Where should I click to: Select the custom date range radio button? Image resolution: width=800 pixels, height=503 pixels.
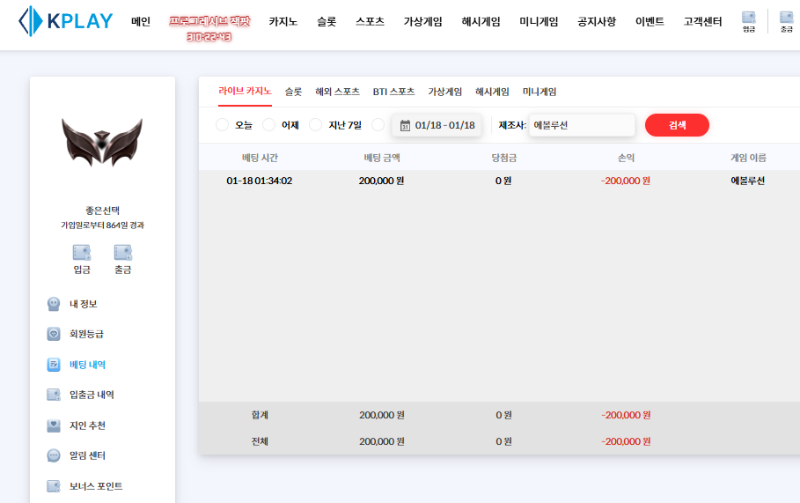[378, 125]
